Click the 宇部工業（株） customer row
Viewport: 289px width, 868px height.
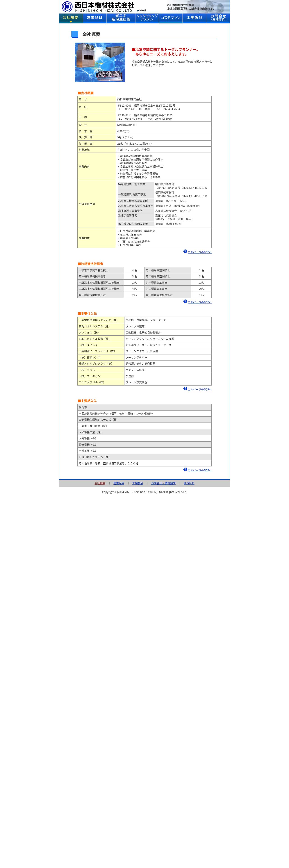click(x=144, y=451)
